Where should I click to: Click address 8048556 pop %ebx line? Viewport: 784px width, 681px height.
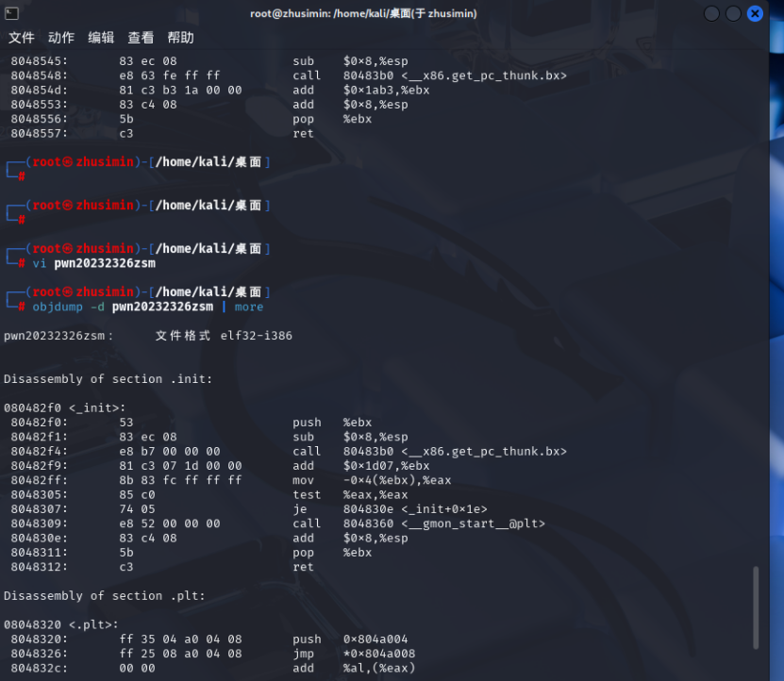tap(192, 119)
